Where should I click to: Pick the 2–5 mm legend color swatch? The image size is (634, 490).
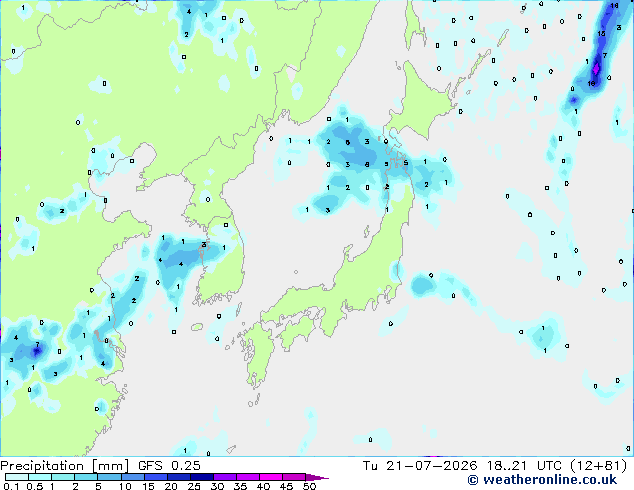(x=86, y=477)
